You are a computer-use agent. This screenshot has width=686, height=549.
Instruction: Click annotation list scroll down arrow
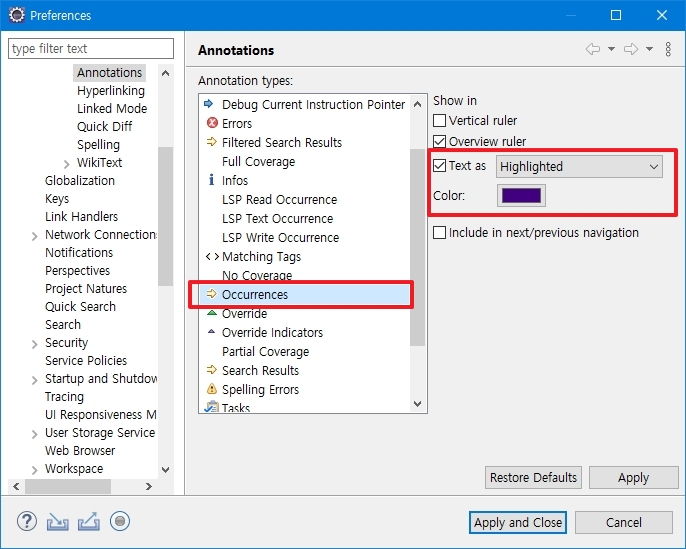[x=417, y=404]
